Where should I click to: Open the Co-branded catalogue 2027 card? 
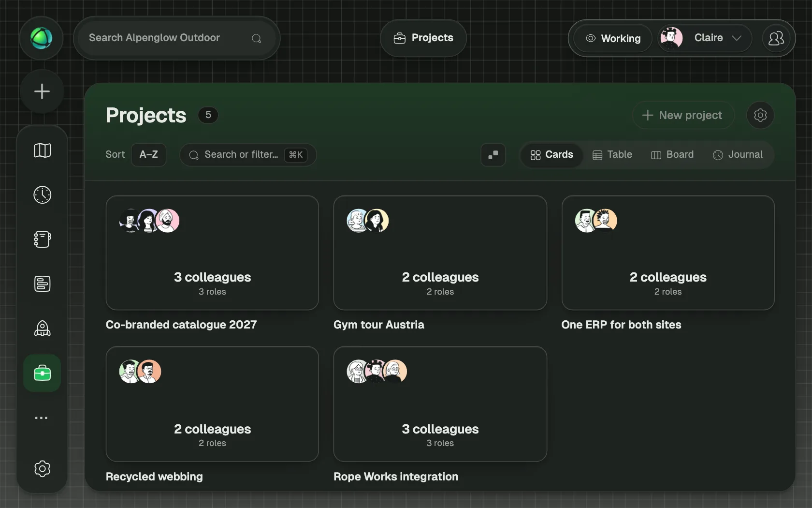coord(212,253)
